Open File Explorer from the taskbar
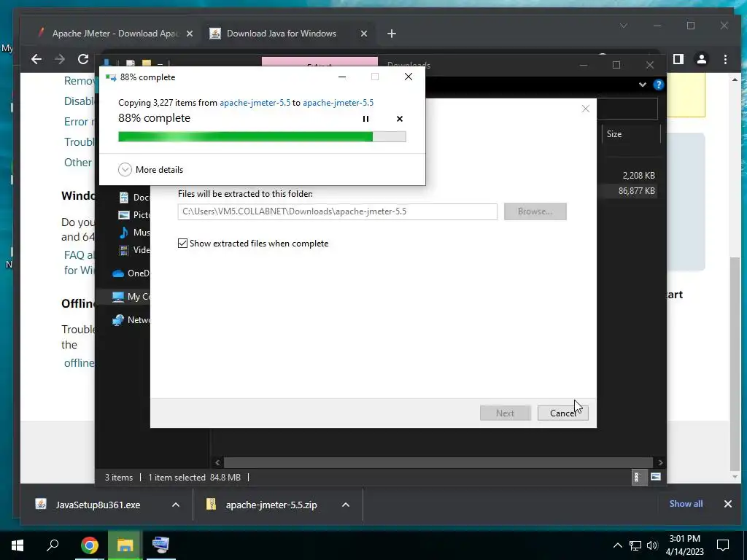 coord(125,545)
